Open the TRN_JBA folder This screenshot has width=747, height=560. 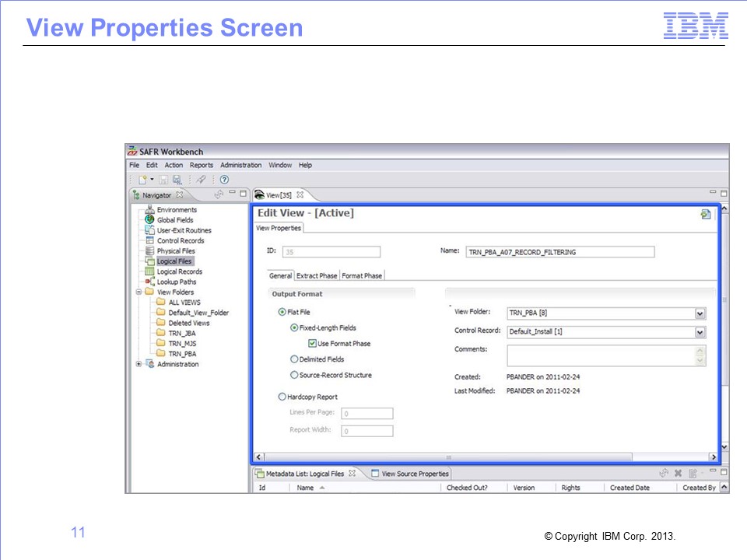[x=182, y=334]
